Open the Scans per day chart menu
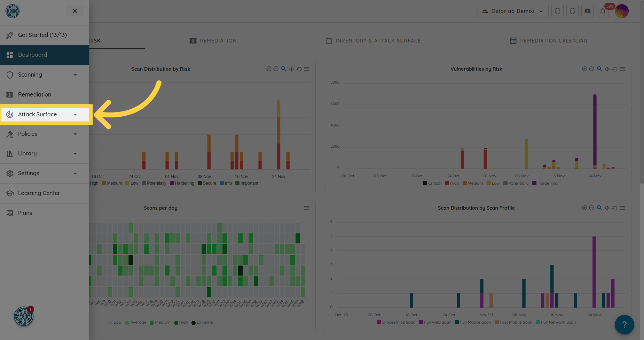The height and width of the screenshot is (340, 644). (307, 208)
